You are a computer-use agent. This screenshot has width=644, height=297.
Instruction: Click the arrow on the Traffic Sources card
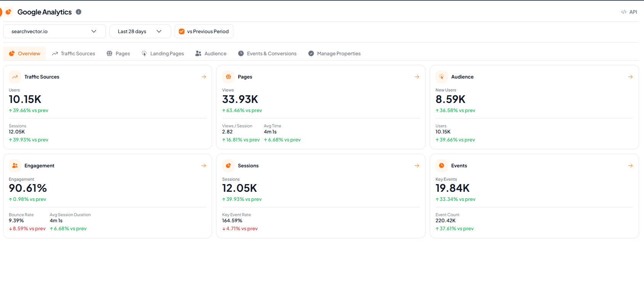coord(204,77)
